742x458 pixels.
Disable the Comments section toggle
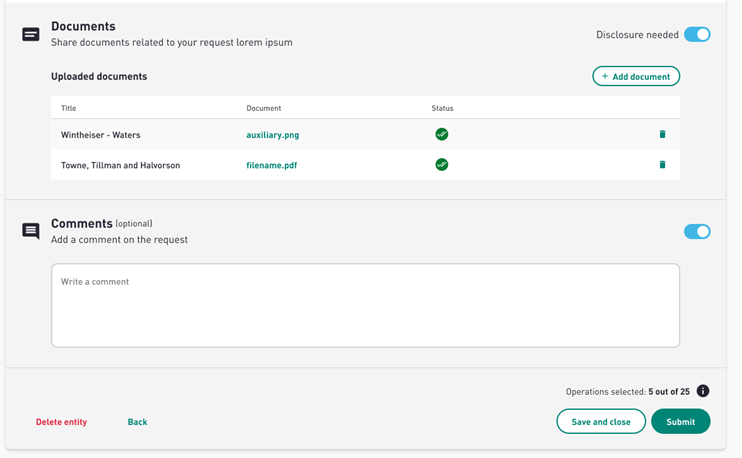point(697,231)
